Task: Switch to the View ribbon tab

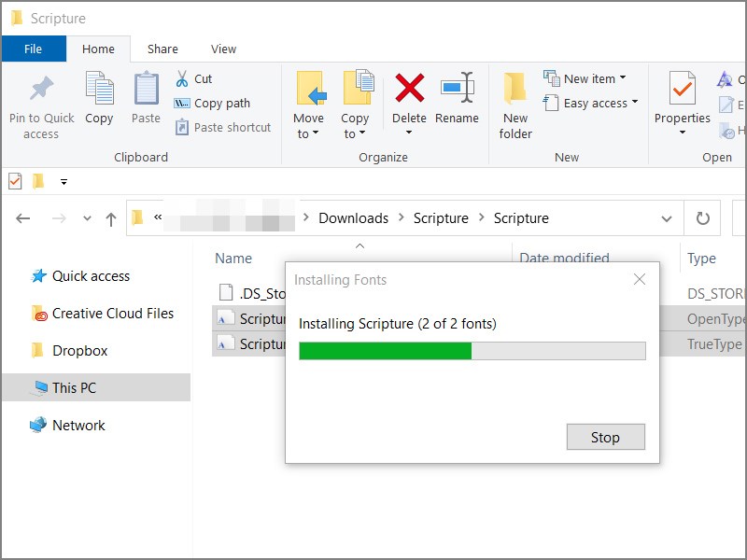Action: (x=223, y=49)
